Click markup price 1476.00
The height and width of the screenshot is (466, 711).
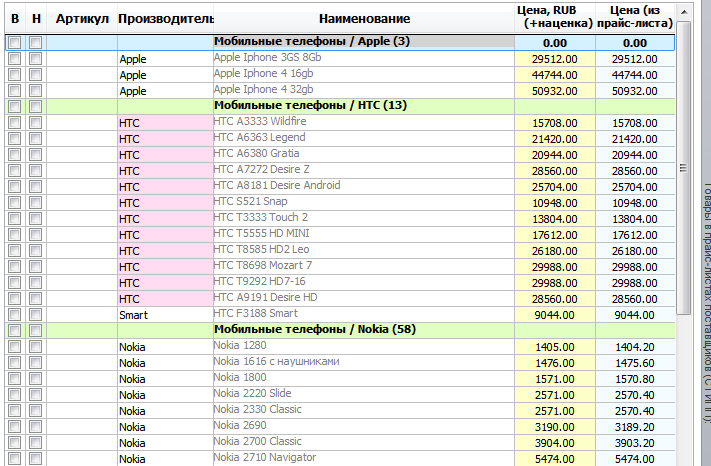click(555, 363)
